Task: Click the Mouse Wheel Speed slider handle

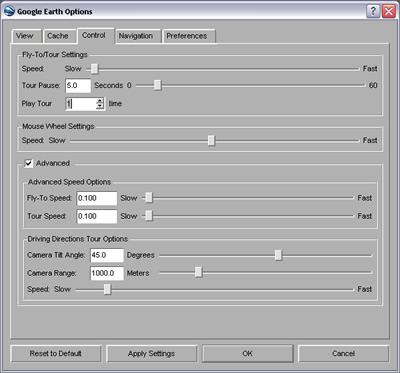Action: (x=211, y=141)
